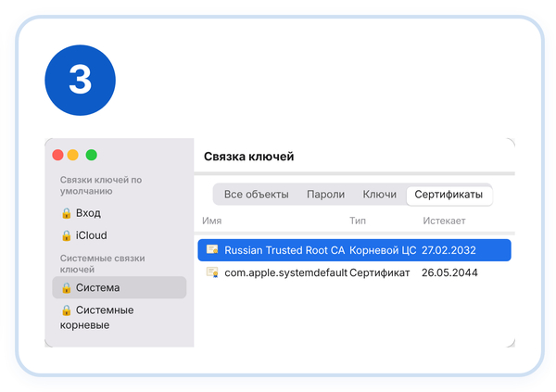Screen dimensions: 556x392
Task: Click lock icon beside Система
Action: (67, 287)
